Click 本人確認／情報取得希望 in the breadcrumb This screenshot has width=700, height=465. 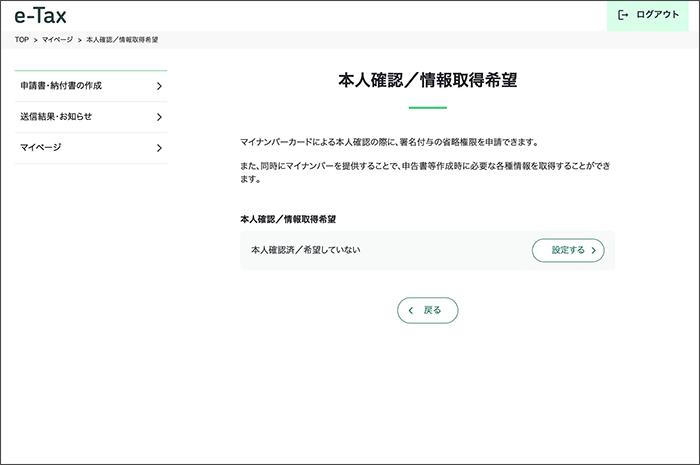click(122, 39)
